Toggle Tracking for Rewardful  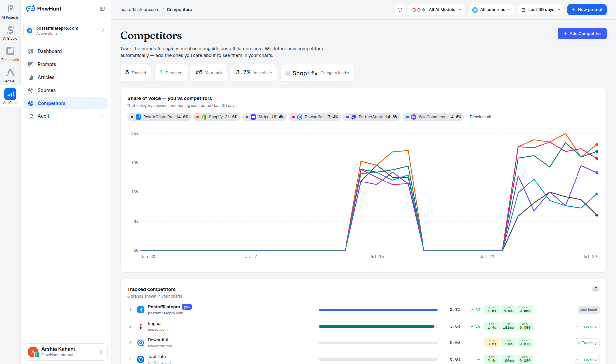587,343
